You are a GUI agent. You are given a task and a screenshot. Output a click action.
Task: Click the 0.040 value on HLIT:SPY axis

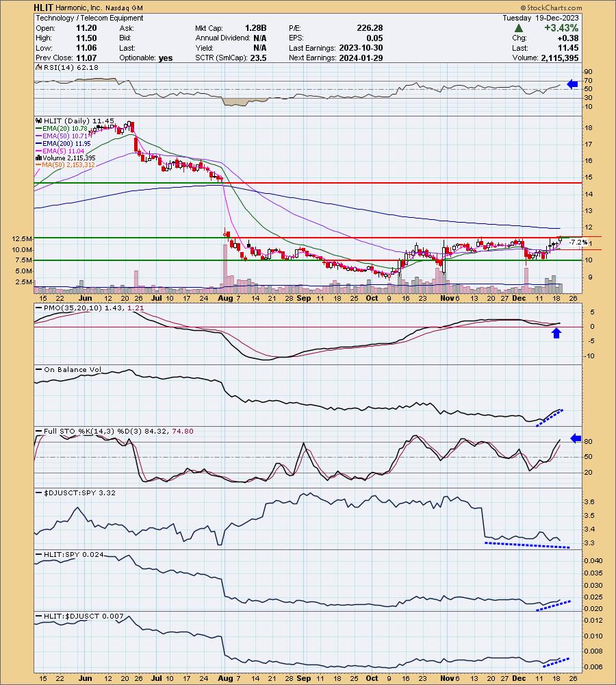[x=593, y=560]
